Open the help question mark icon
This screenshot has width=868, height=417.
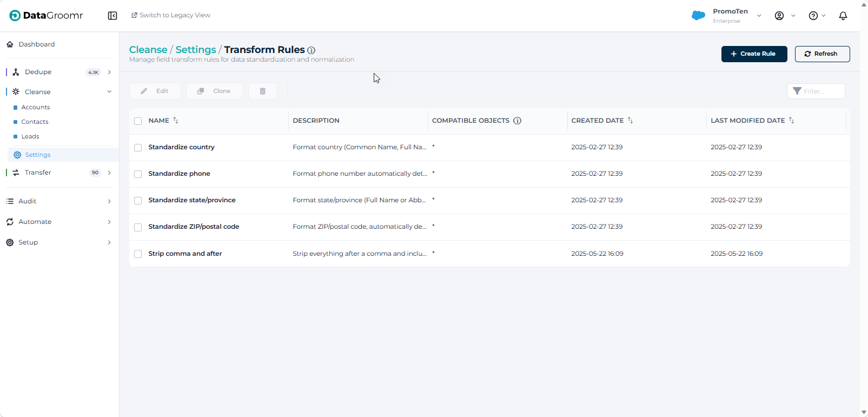tap(813, 16)
